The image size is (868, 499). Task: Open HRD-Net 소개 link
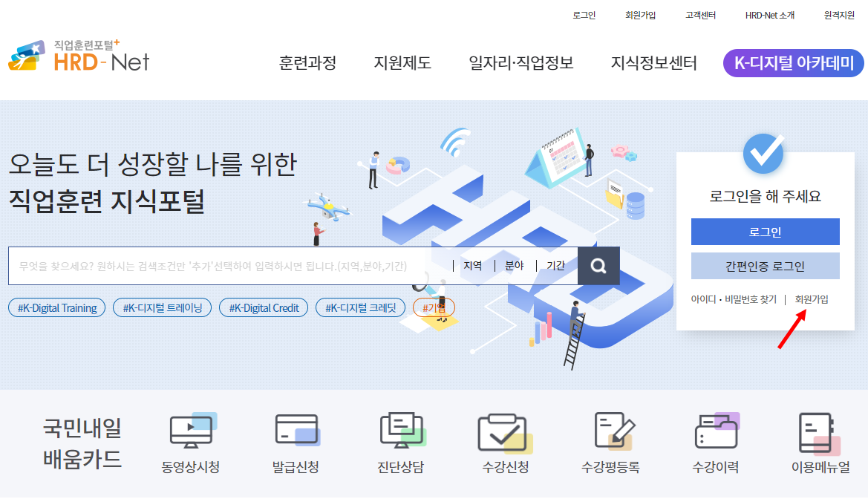[769, 16]
